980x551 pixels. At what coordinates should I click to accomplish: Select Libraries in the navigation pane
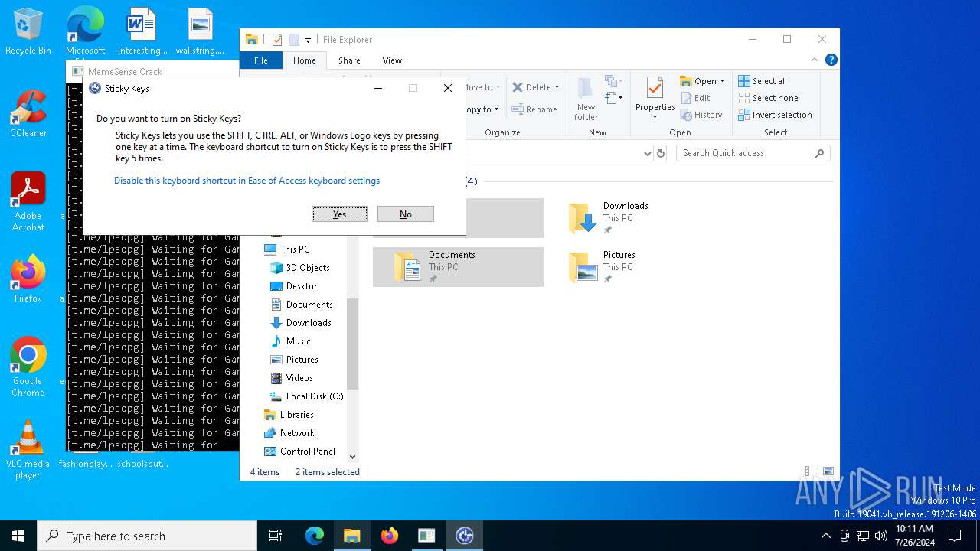(x=297, y=415)
